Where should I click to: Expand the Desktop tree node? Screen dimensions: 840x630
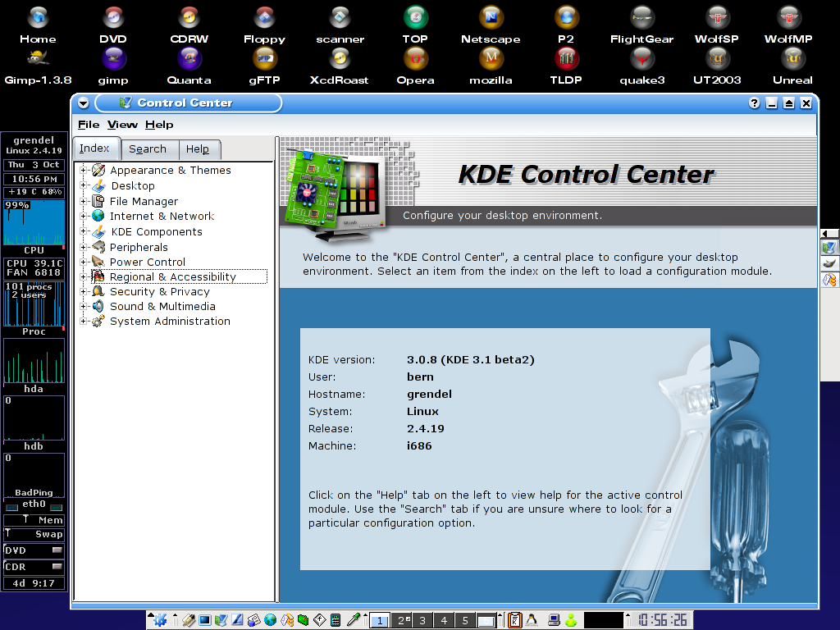point(83,185)
